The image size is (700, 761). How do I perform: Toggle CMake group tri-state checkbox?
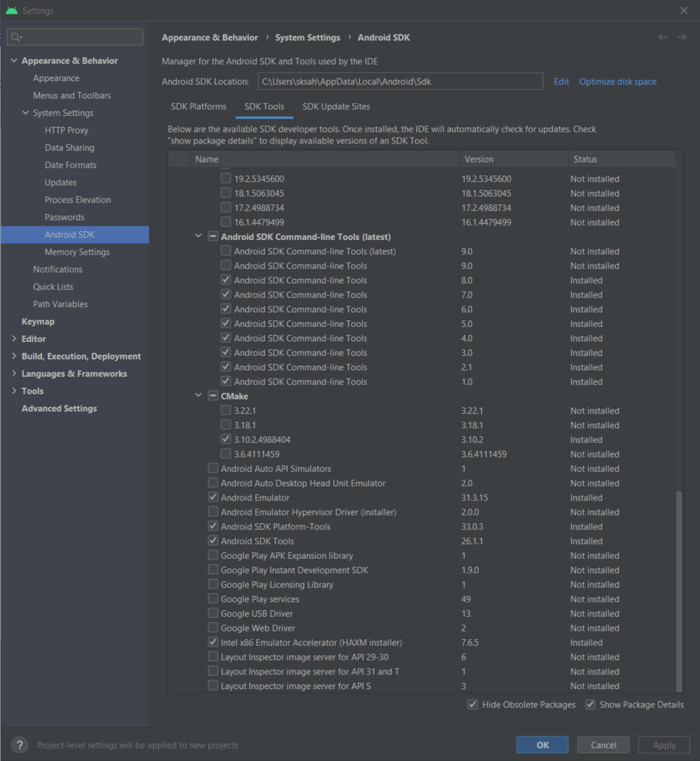click(x=212, y=396)
